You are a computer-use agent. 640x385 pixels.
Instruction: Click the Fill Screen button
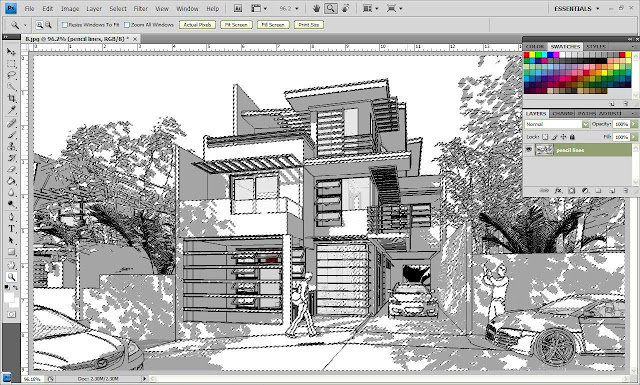(x=273, y=25)
